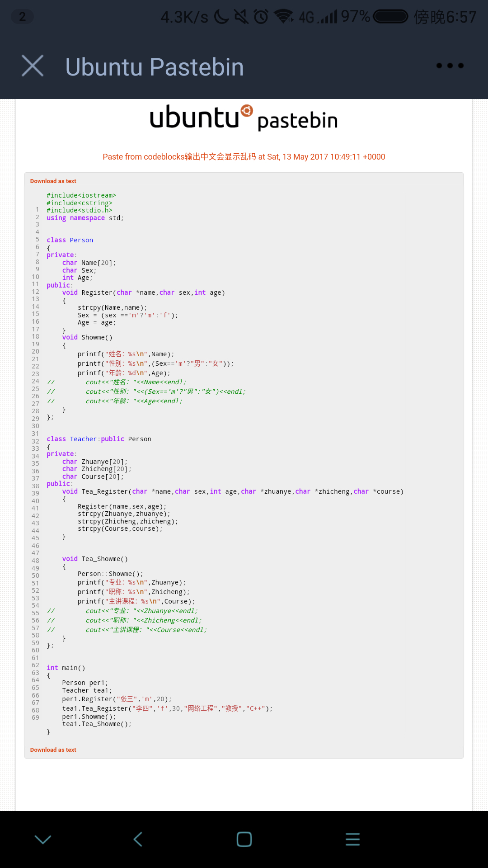Tap the 'Paste from codeblocks' heading line
This screenshot has height=868, width=488.
coord(244,157)
